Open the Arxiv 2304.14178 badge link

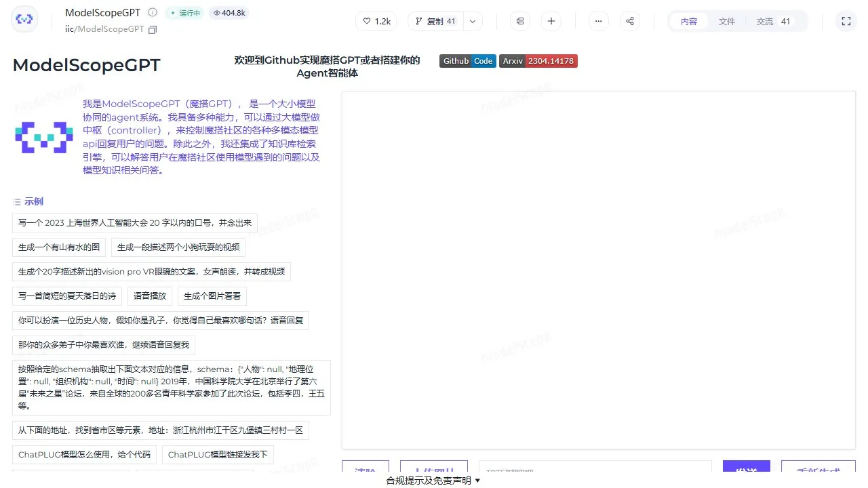tap(538, 61)
